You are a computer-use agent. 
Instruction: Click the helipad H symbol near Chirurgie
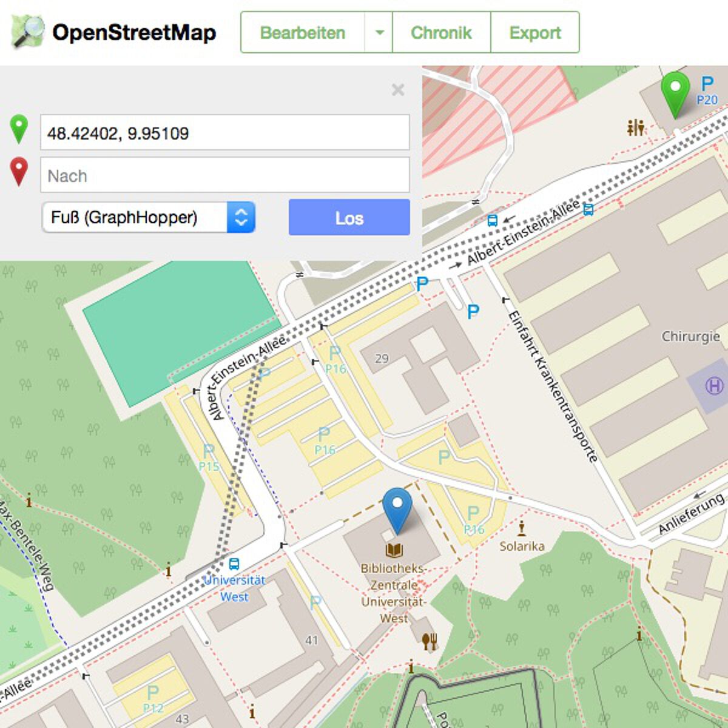(715, 385)
